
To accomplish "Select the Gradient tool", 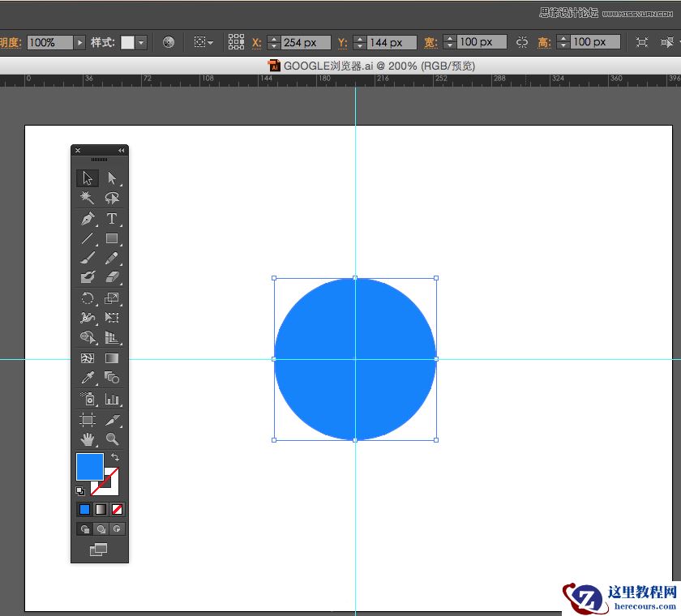I will tap(111, 357).
